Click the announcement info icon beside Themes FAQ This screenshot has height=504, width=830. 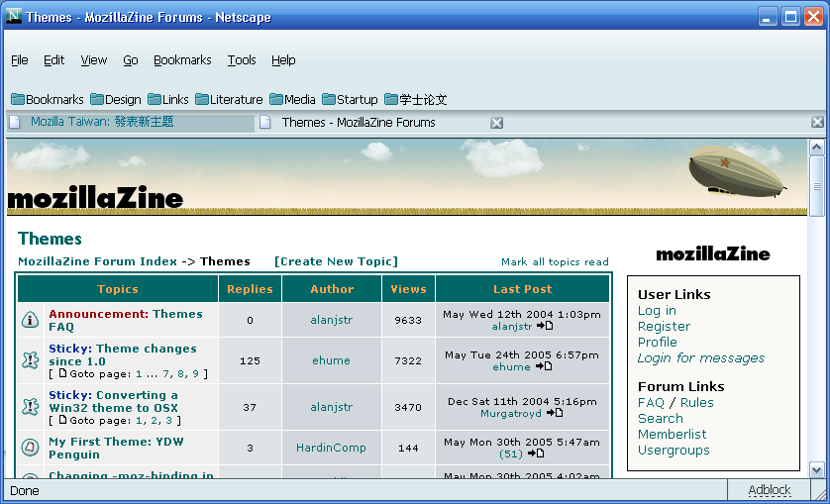coord(30,320)
